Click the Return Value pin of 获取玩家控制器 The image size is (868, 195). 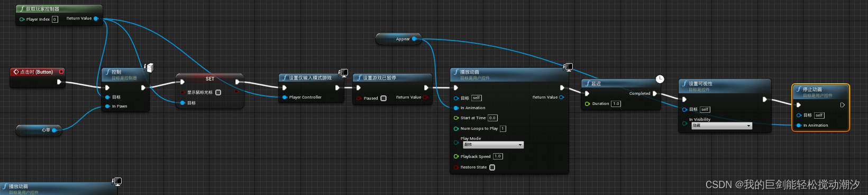[96, 19]
